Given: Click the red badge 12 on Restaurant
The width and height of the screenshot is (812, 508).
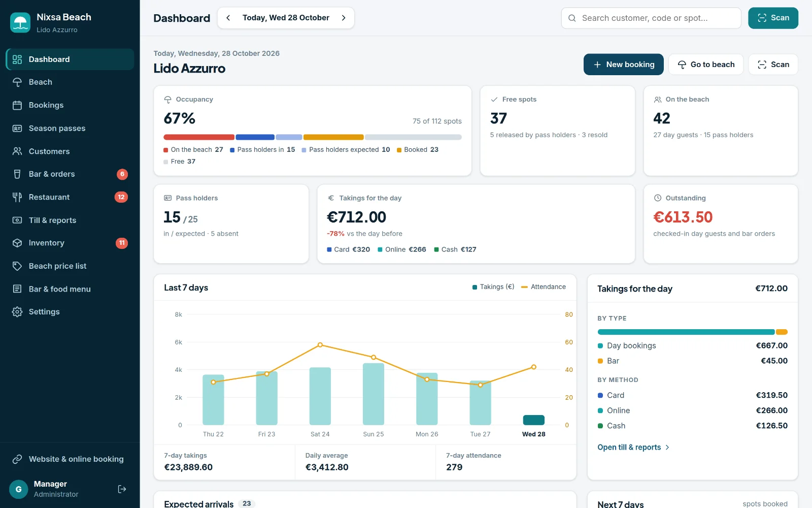Looking at the screenshot, I should pos(121,197).
